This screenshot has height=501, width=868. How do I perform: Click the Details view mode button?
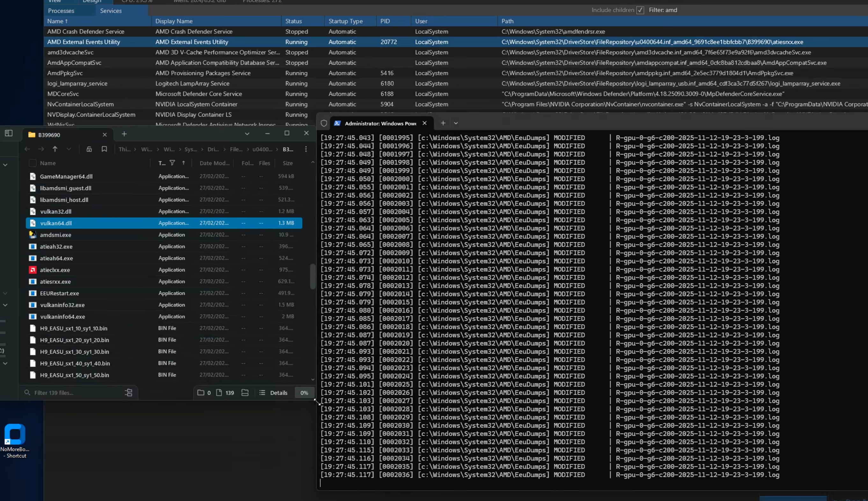coord(274,393)
